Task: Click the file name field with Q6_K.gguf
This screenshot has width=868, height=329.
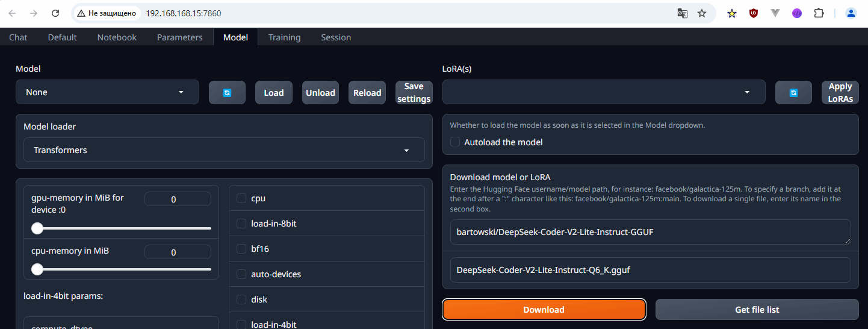Action: tap(650, 270)
